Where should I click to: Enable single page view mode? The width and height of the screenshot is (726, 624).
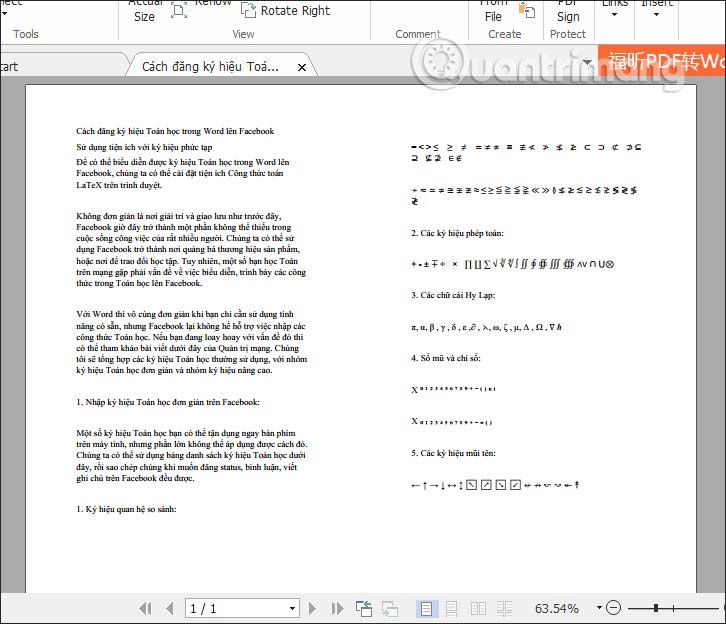(427, 608)
